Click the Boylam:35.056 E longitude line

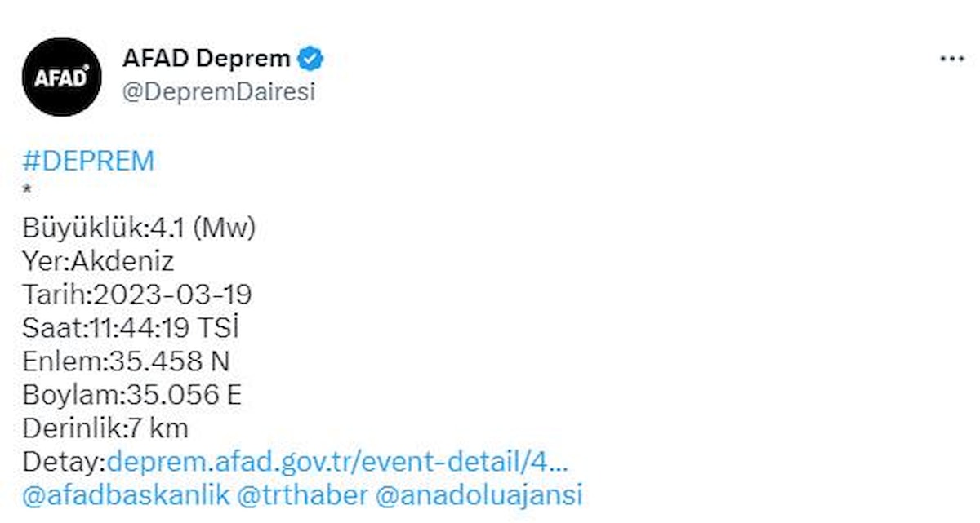131,396
